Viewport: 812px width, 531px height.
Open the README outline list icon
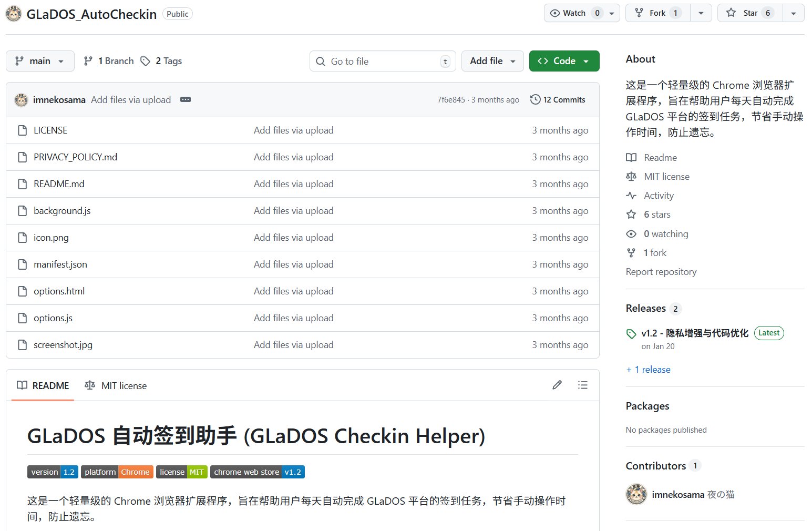[582, 385]
